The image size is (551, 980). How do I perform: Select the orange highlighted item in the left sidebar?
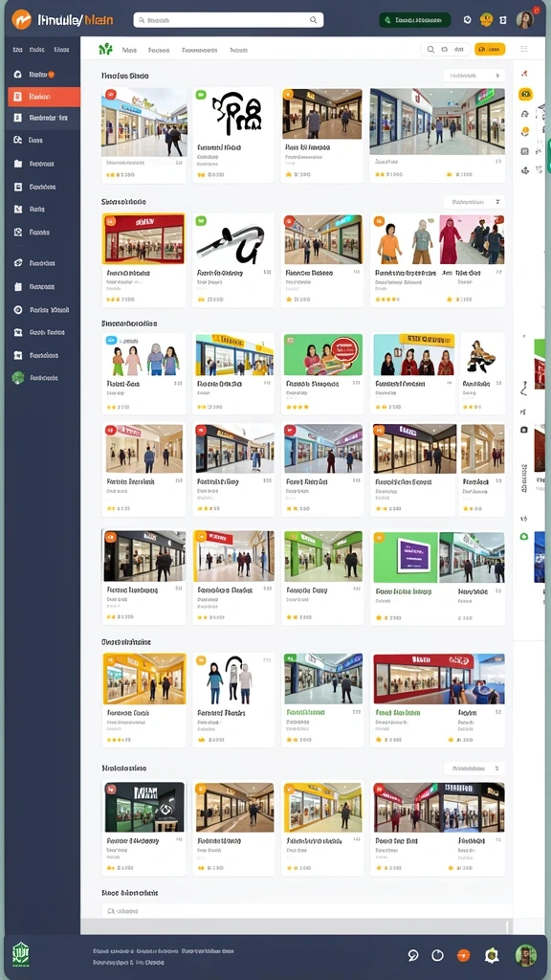[x=44, y=97]
